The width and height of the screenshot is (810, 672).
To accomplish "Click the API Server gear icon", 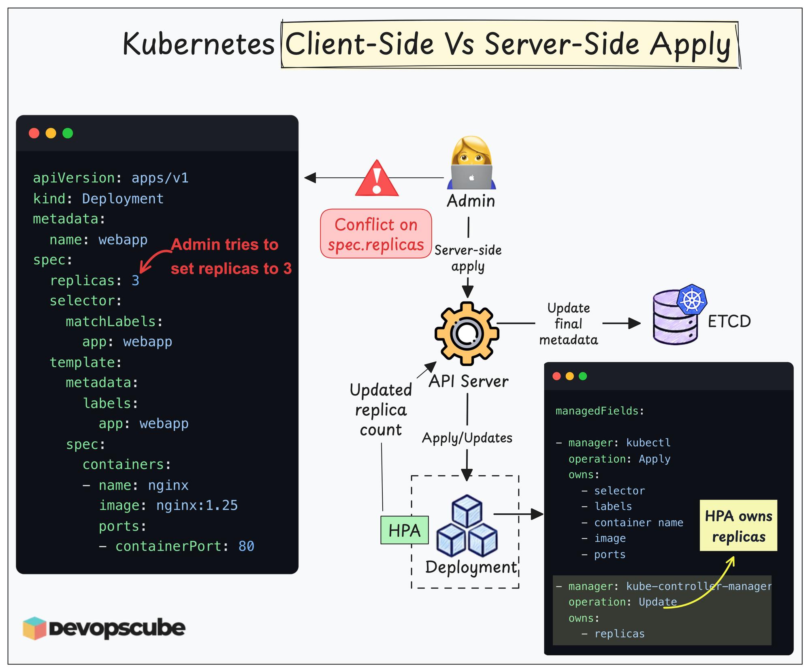I will point(467,334).
